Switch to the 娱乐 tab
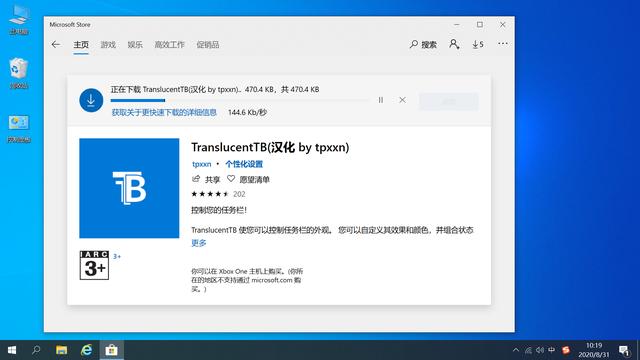The image size is (640, 360). [x=135, y=44]
